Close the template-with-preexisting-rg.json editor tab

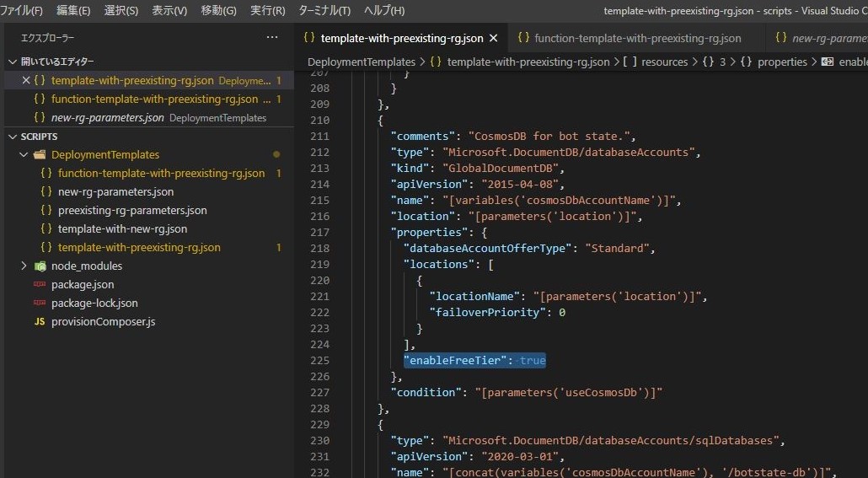pyautogui.click(x=493, y=38)
